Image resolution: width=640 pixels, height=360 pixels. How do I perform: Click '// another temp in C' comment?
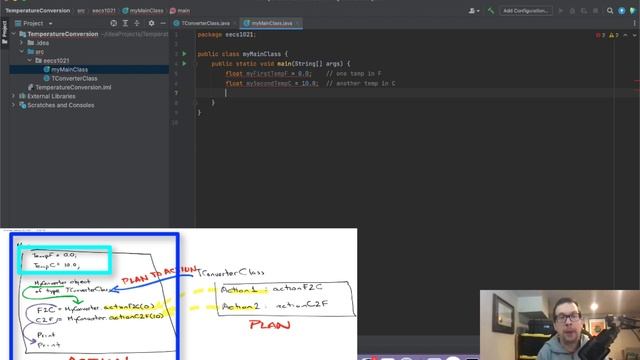pos(360,83)
